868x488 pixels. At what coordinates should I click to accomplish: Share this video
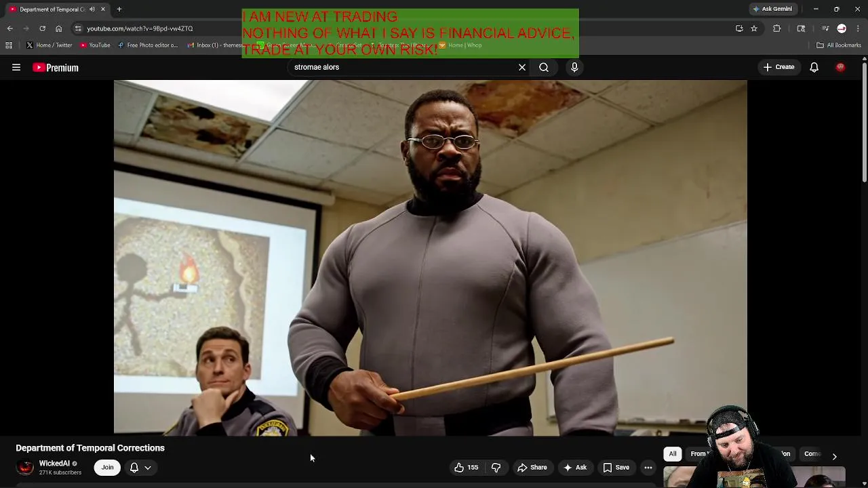click(x=532, y=467)
